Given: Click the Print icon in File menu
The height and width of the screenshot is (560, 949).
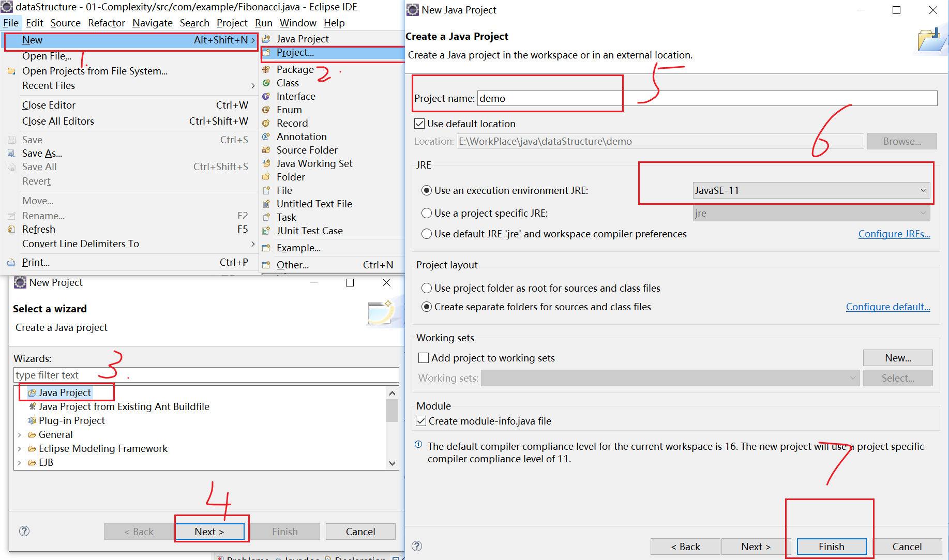Looking at the screenshot, I should click(11, 262).
